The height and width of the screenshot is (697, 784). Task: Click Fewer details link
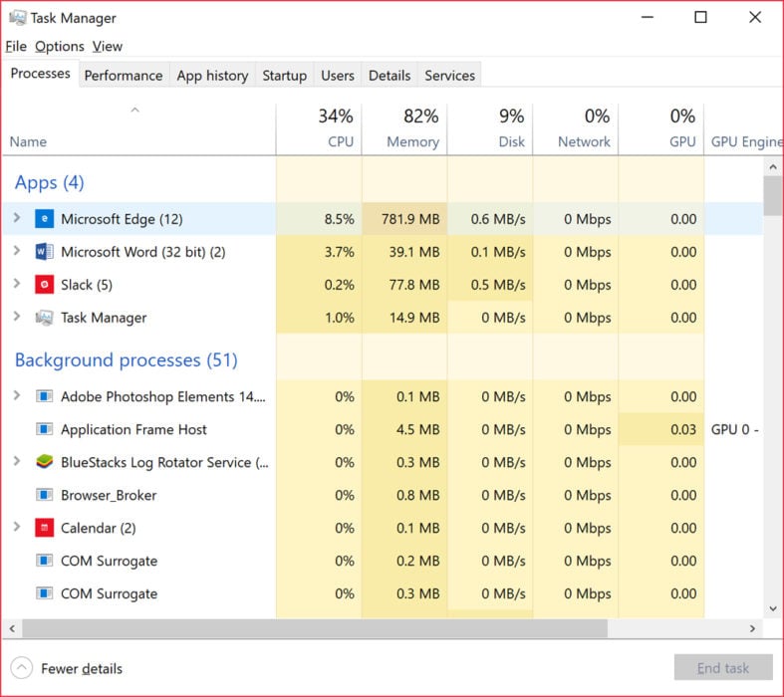click(x=82, y=668)
